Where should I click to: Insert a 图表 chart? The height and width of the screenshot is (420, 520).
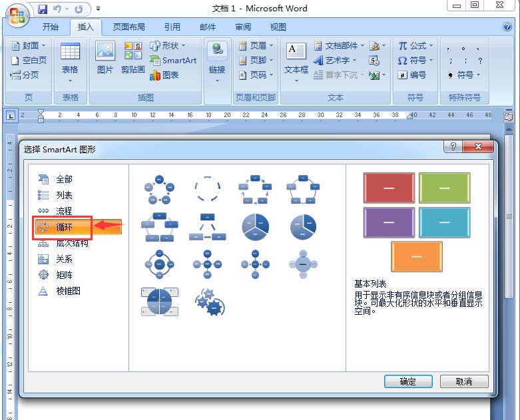click(164, 75)
